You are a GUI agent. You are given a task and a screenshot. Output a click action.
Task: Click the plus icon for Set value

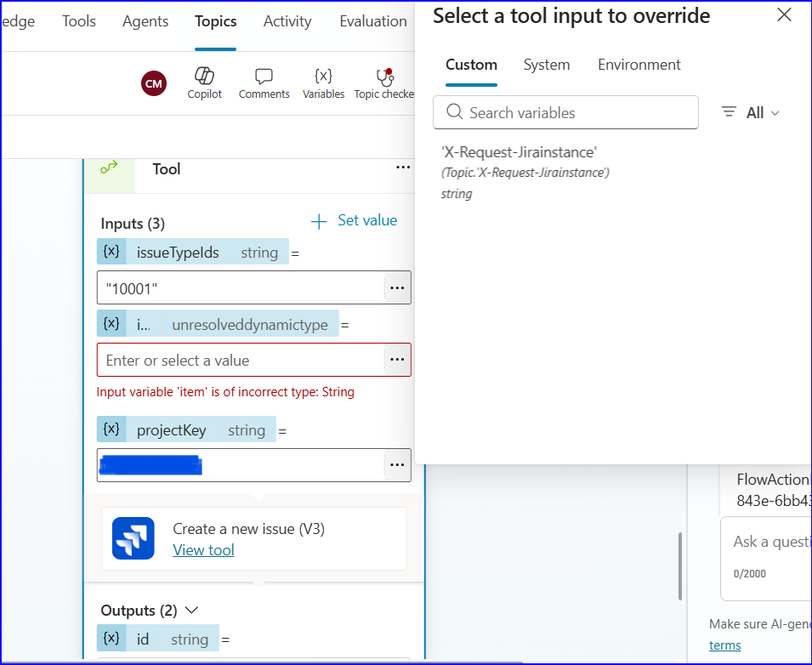pos(319,222)
